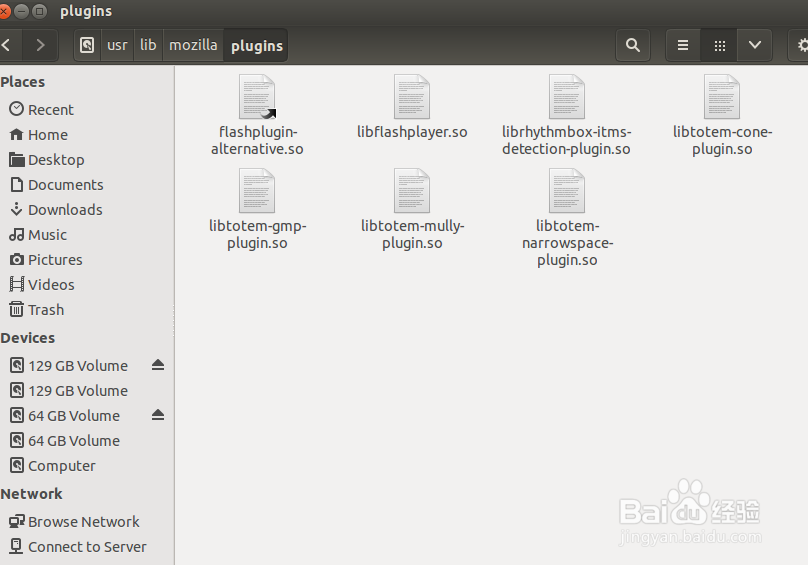Select plugins in the path bar
The image size is (808, 565).
(257, 45)
